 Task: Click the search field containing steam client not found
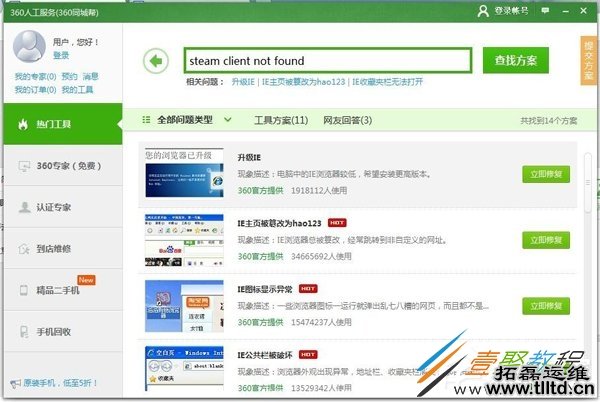pyautogui.click(x=328, y=60)
